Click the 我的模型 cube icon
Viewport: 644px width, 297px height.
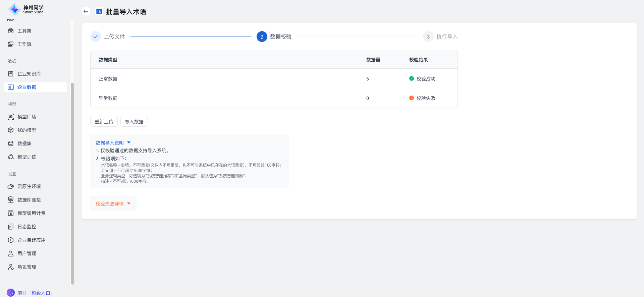[11, 130]
